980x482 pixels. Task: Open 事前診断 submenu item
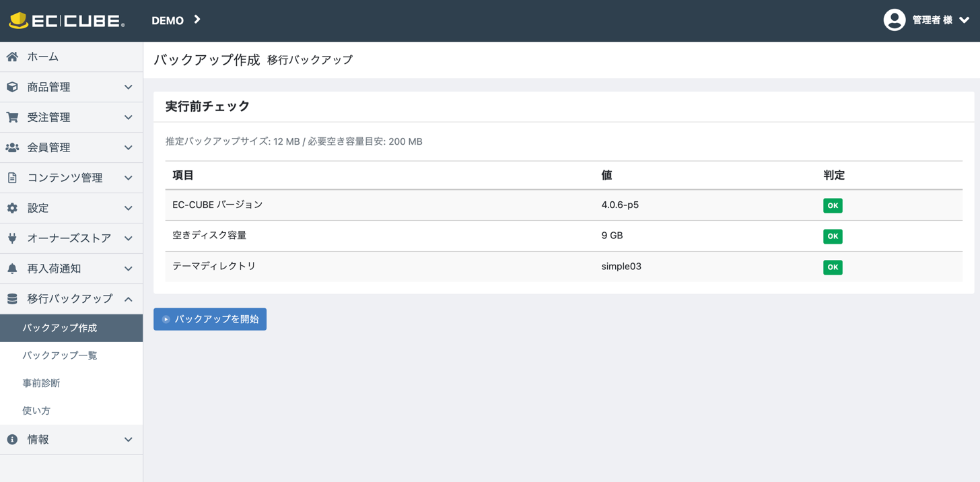pos(71,383)
